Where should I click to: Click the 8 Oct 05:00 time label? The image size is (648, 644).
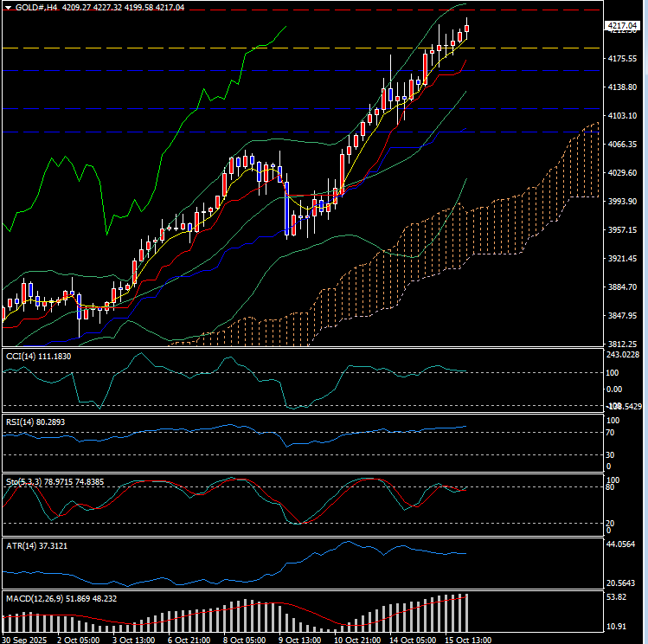(x=246, y=639)
